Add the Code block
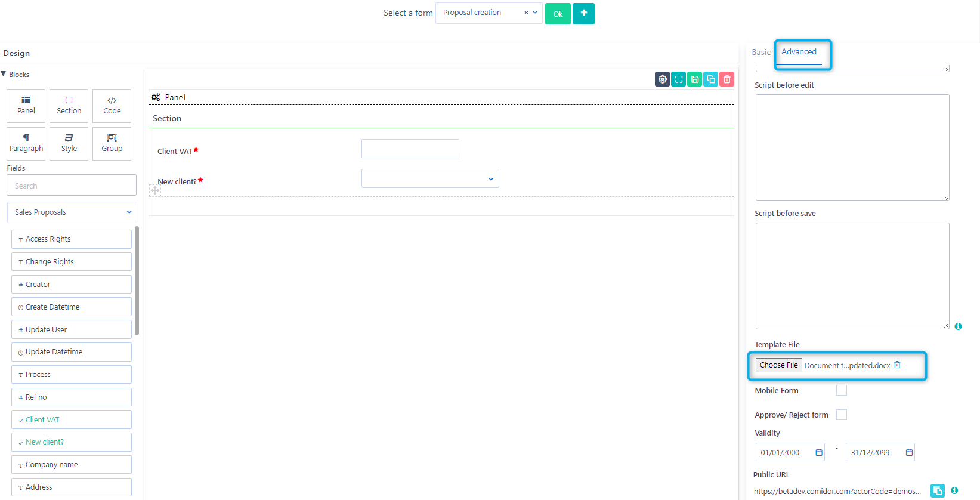The width and height of the screenshot is (980, 500). point(112,106)
